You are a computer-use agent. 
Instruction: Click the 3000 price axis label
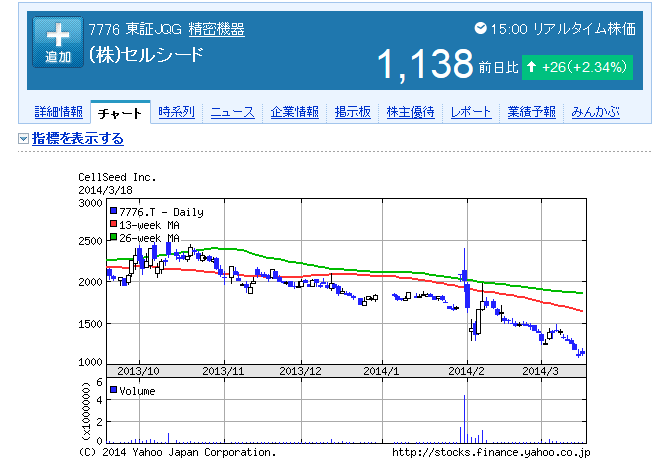click(x=90, y=203)
